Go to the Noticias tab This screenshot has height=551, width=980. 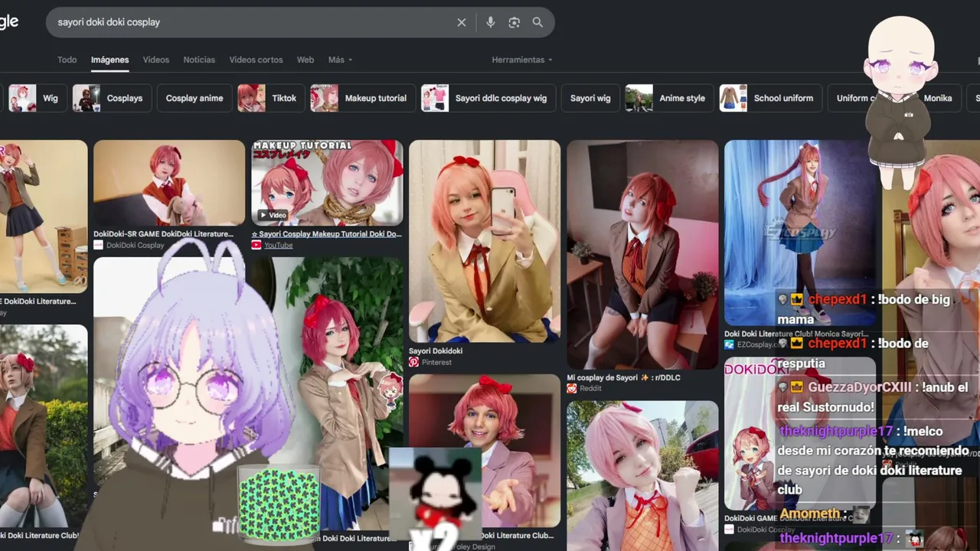point(199,60)
